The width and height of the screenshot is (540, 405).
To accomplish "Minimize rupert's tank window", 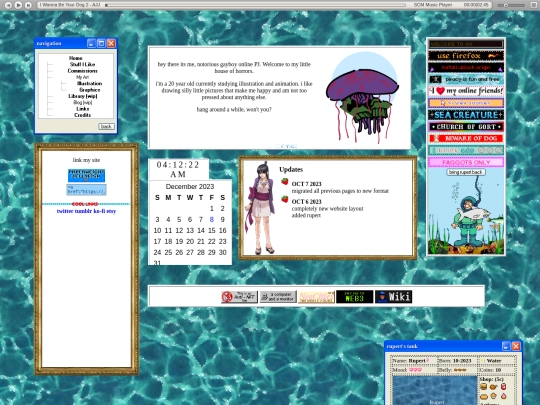I will point(506,346).
